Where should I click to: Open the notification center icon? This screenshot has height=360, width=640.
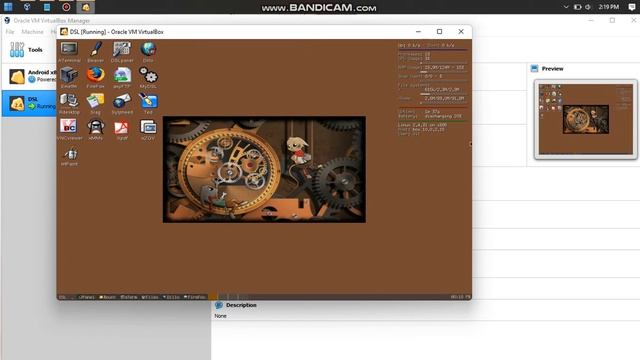pos(632,7)
